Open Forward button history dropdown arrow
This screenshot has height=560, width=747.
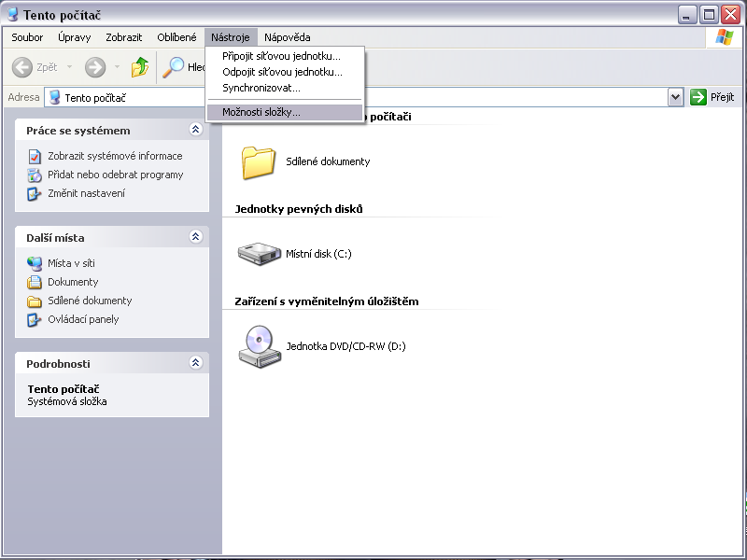117,67
